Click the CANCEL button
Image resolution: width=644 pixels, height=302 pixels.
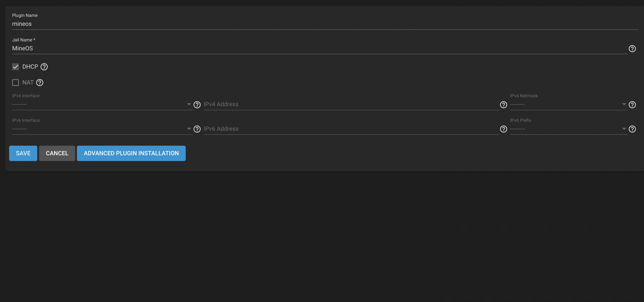coord(57,153)
